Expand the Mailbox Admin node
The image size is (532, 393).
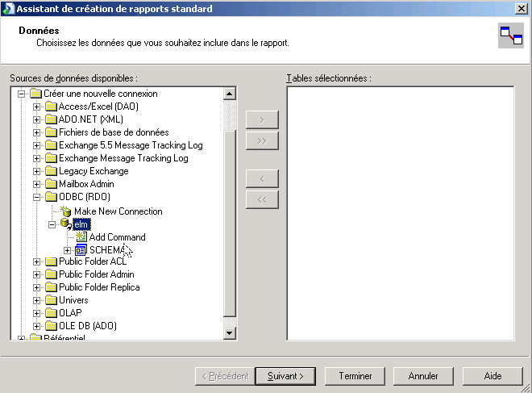pyautogui.click(x=36, y=184)
